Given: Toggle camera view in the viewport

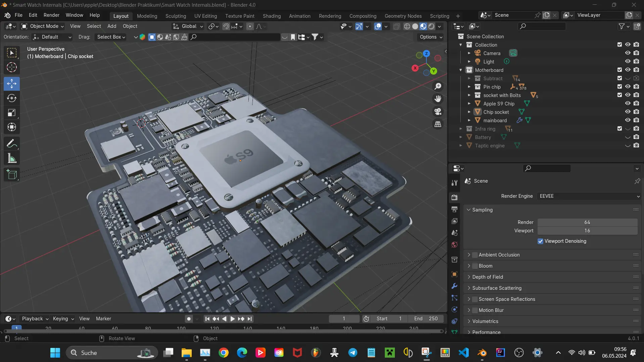Looking at the screenshot, I should (x=438, y=111).
